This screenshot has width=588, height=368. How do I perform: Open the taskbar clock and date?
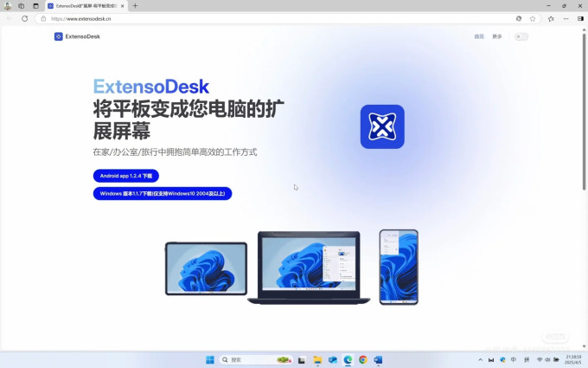573,359
